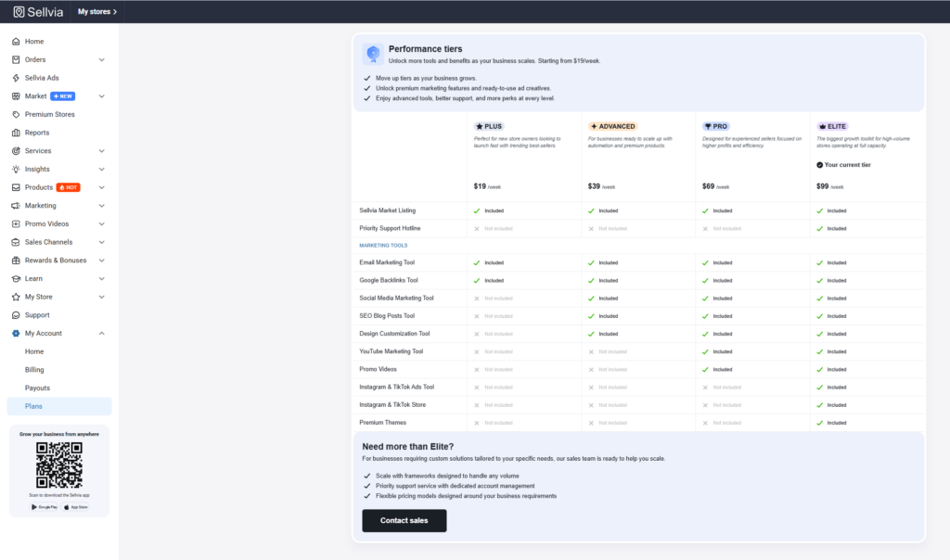Click the Products box icon
Viewport: 950px width, 560px height.
[16, 187]
